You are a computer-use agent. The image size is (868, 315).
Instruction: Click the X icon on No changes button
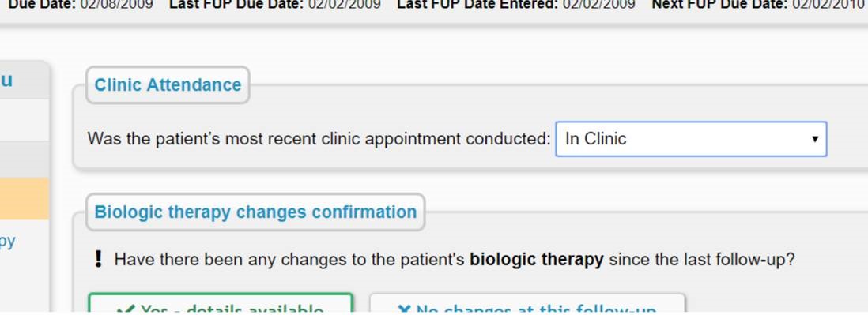404,309
